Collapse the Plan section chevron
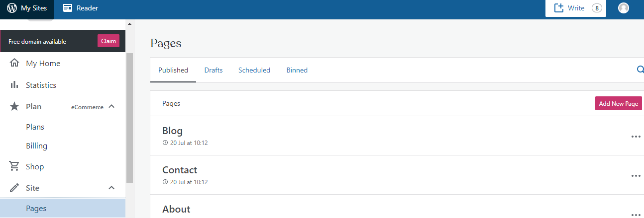 (x=111, y=106)
